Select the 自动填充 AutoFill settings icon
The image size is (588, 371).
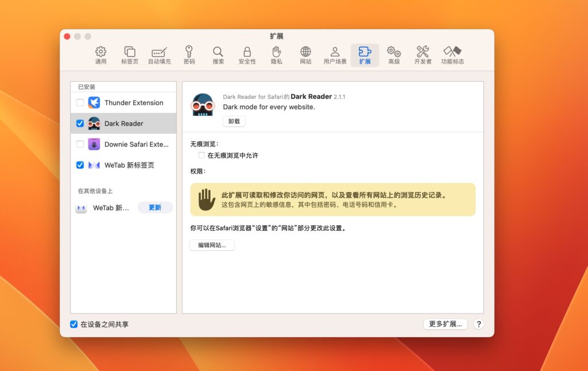(158, 55)
